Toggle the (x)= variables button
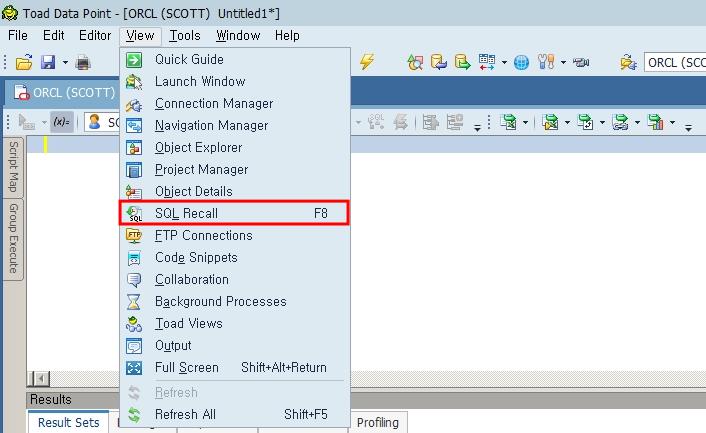This screenshot has width=706, height=433. [61, 122]
